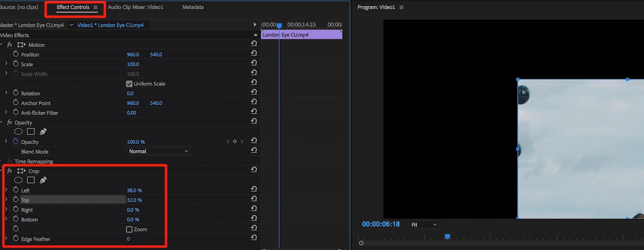The width and height of the screenshot is (644, 250).
Task: Select the pen mask tool under Opacity
Action: coord(43,132)
